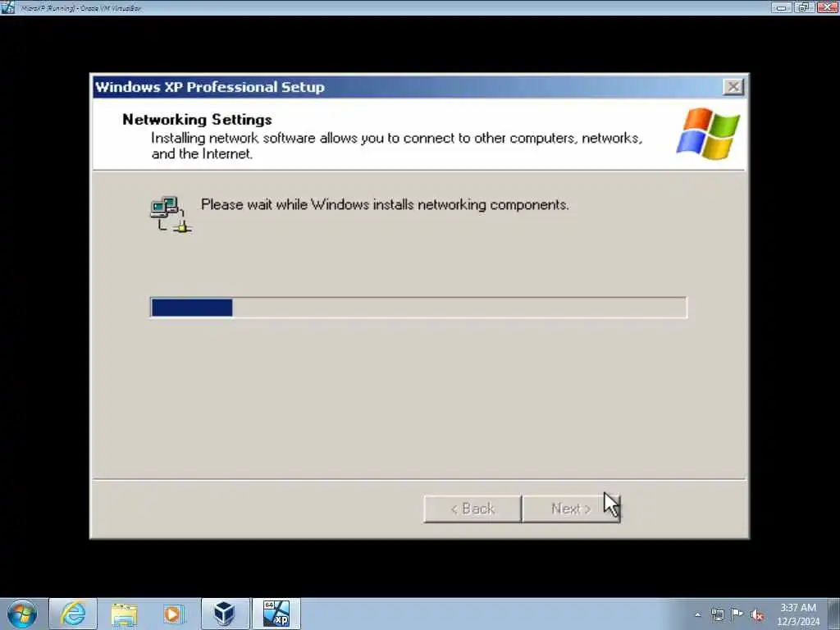
Task: Close the Windows XP Professional Setup dialog
Action: pos(733,87)
